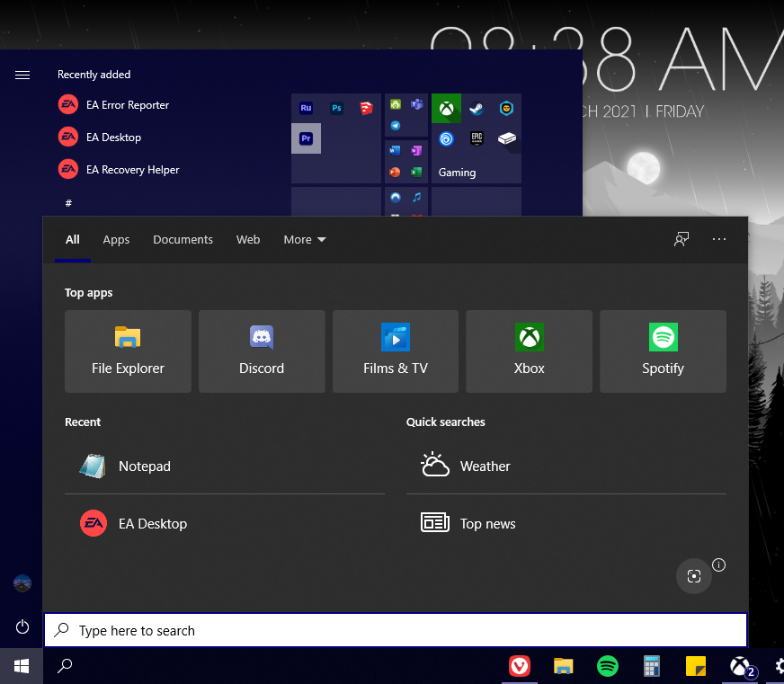Open the Power options button
784x684 pixels.
point(22,627)
